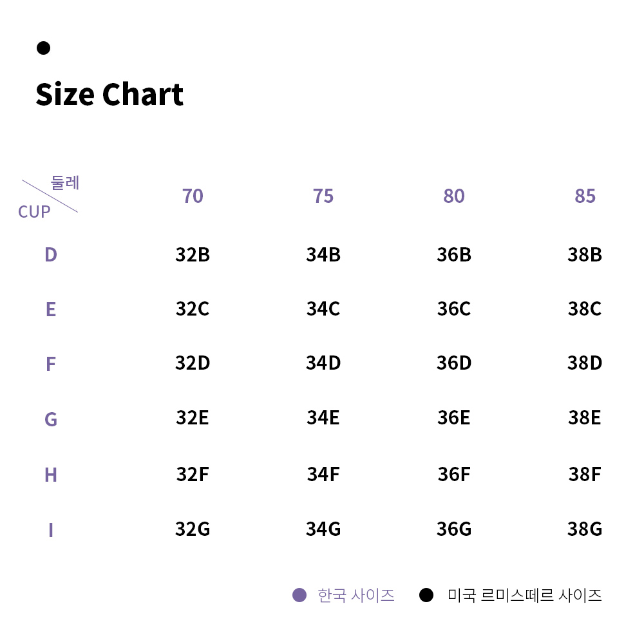Click the G cup row label
The image size is (644, 644).
(51, 419)
